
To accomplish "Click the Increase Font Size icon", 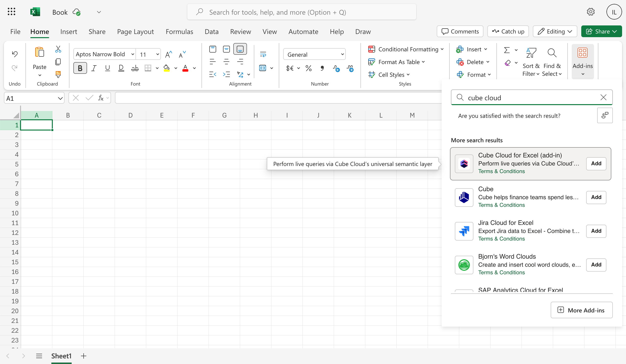I will pos(168,54).
